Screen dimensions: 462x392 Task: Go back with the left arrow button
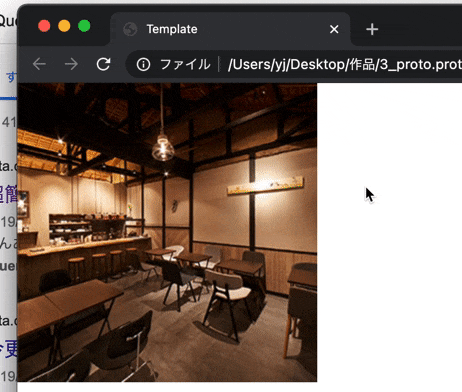[39, 64]
